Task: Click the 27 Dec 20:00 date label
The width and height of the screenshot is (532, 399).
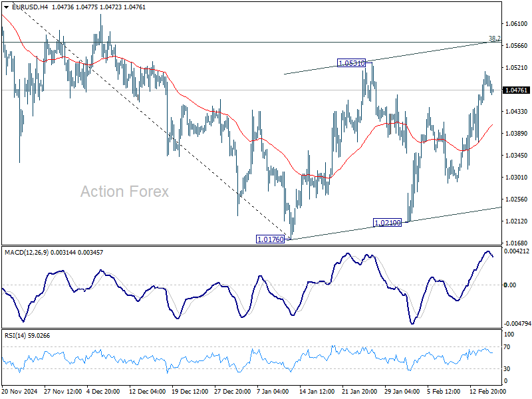Action: [x=232, y=391]
